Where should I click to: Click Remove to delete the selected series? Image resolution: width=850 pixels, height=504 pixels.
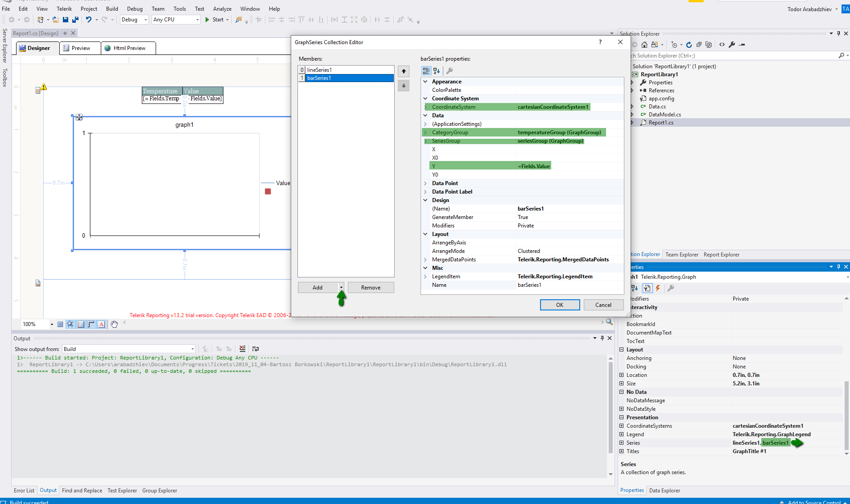(x=371, y=288)
